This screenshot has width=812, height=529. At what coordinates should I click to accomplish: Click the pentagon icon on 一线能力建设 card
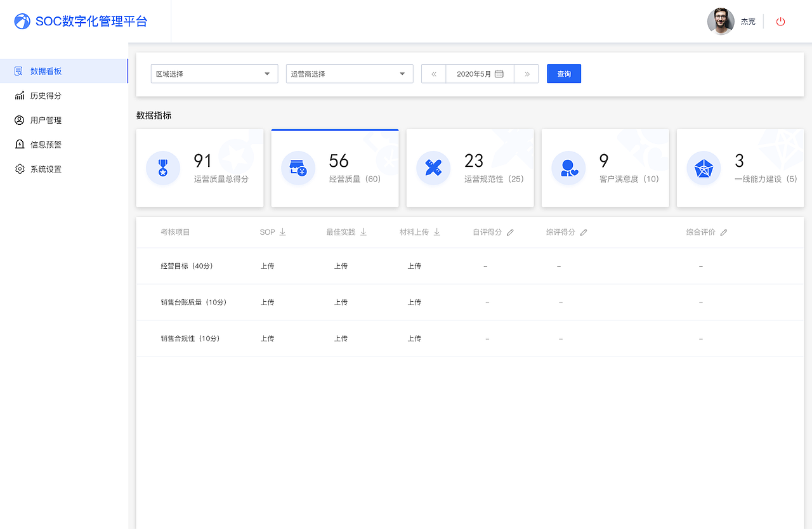click(704, 168)
